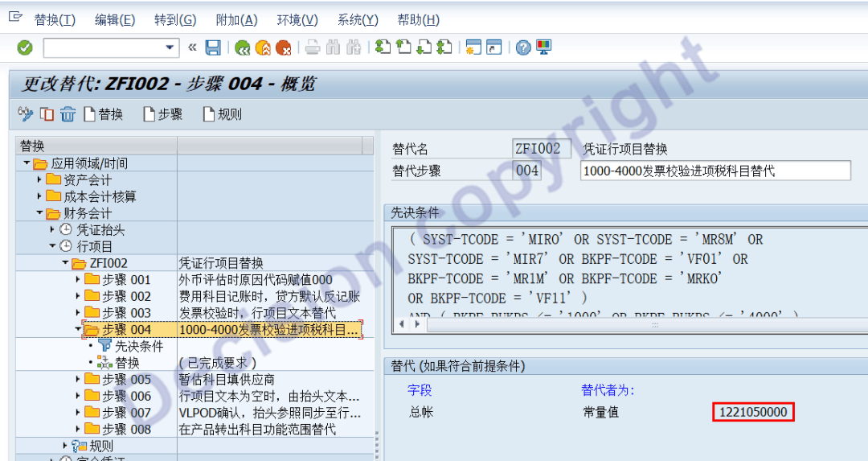Collapse the command field with double chevron
The image size is (868, 461).
192,47
